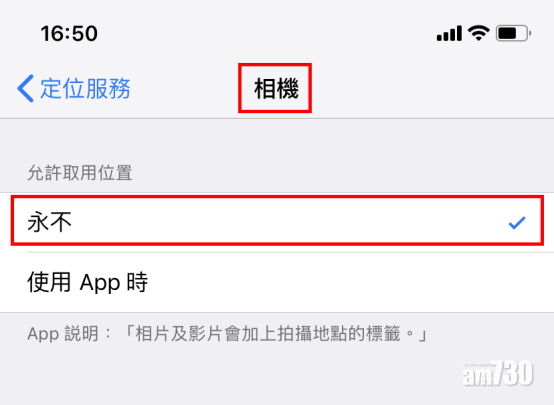The image size is (554, 405).
Task: Select the 永不 location option
Action: point(277,222)
